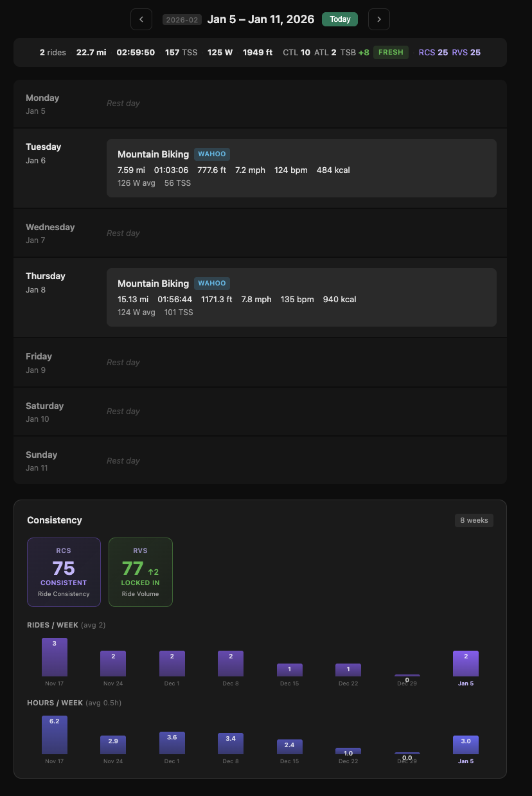Click the next week arrow

378,19
